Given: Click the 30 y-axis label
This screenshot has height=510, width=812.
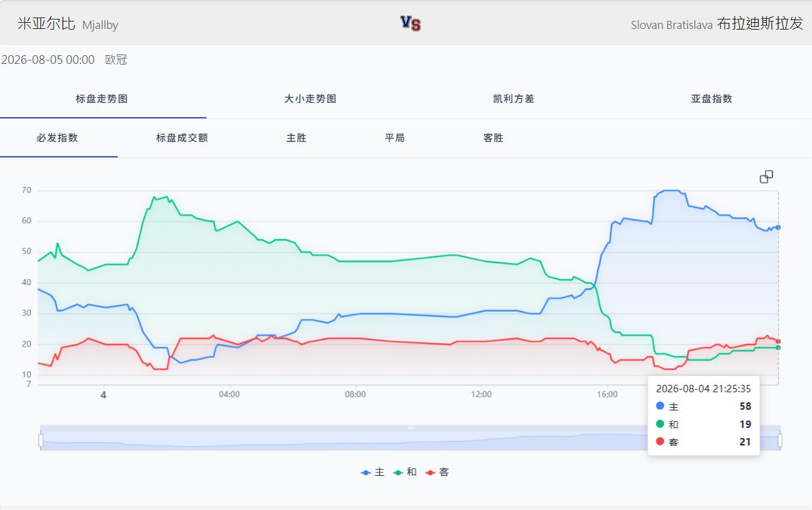Looking at the screenshot, I should coord(26,314).
